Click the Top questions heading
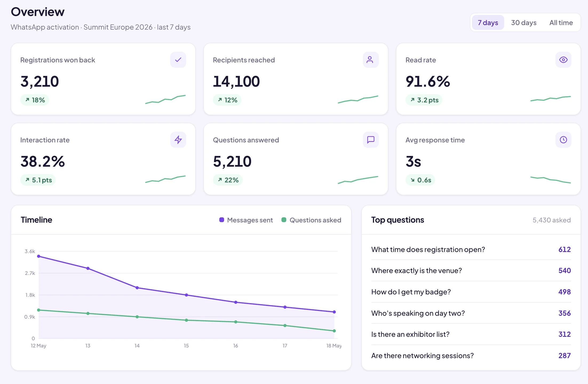Screen dimensions: 588x384 tap(398, 220)
